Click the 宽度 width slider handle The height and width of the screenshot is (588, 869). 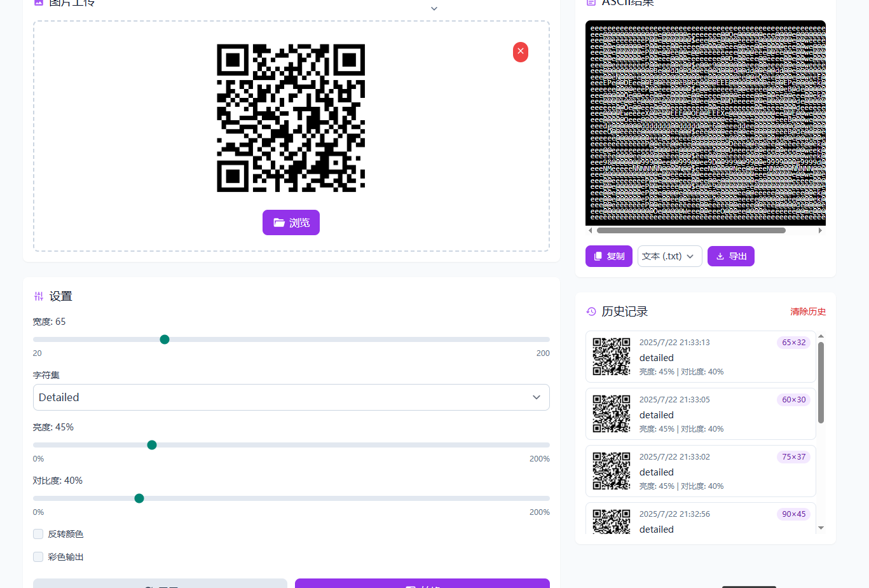(165, 339)
